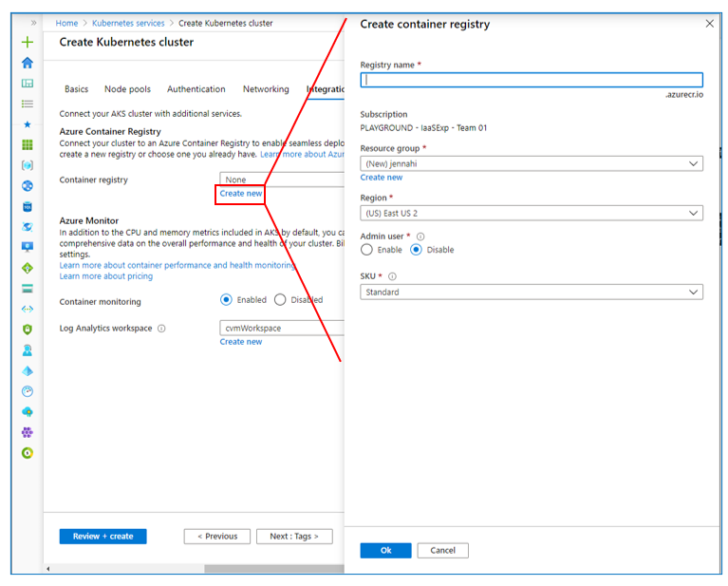
Task: Open the green circle Cost Management icon
Action: click(x=28, y=453)
